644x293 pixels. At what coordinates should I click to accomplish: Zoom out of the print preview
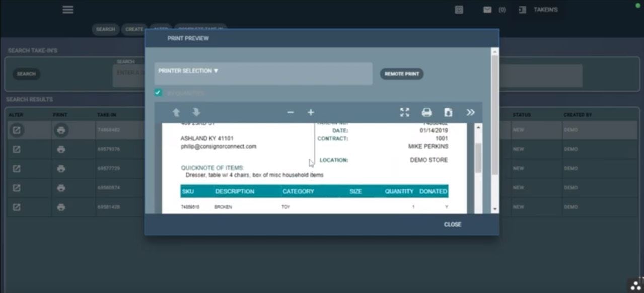coord(290,112)
